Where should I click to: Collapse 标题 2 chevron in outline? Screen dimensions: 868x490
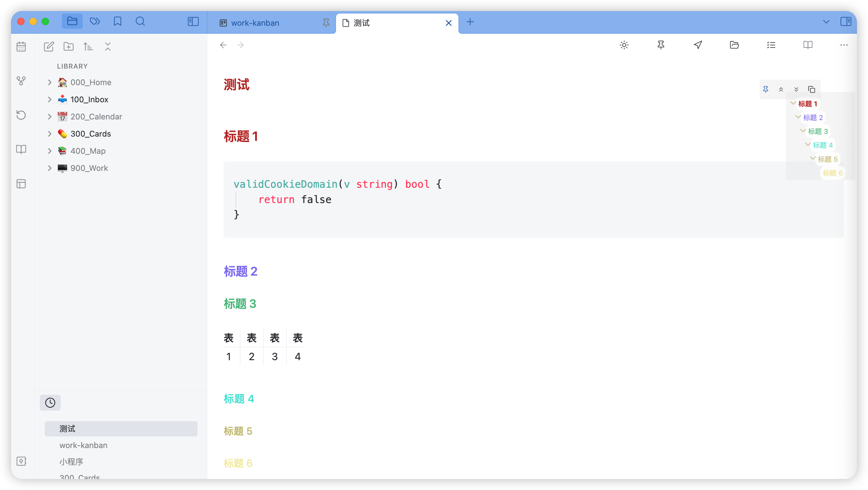pyautogui.click(x=798, y=117)
